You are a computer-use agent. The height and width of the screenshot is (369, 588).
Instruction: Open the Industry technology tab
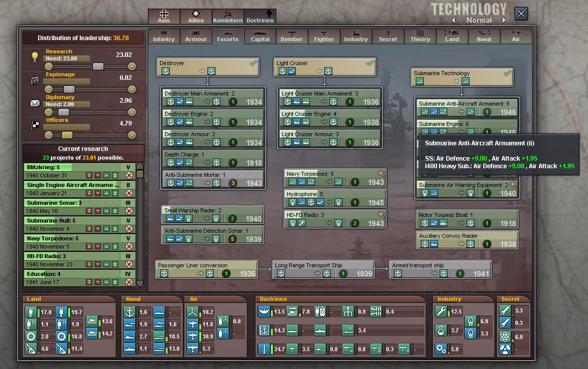[x=356, y=36]
